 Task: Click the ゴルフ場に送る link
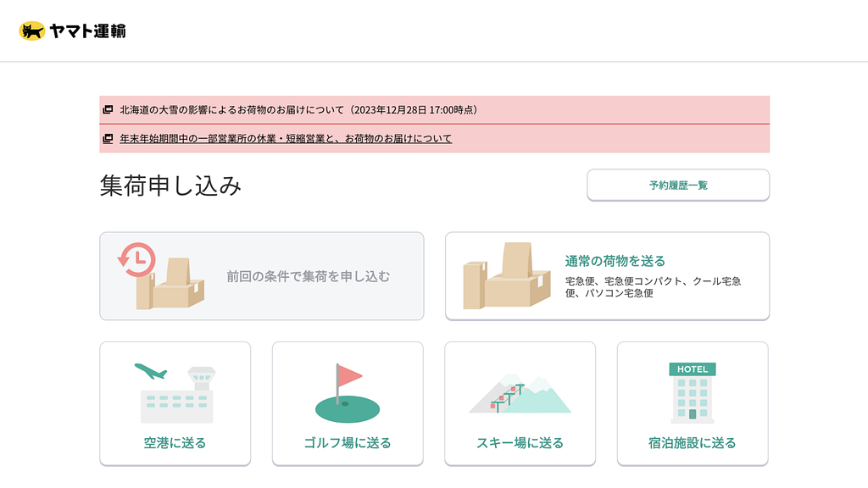pos(347,441)
